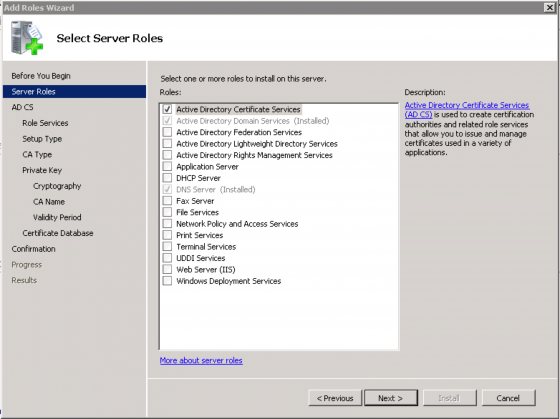This screenshot has height=419, width=560.
Task: Select the DHCP Server row label
Action: 198,178
